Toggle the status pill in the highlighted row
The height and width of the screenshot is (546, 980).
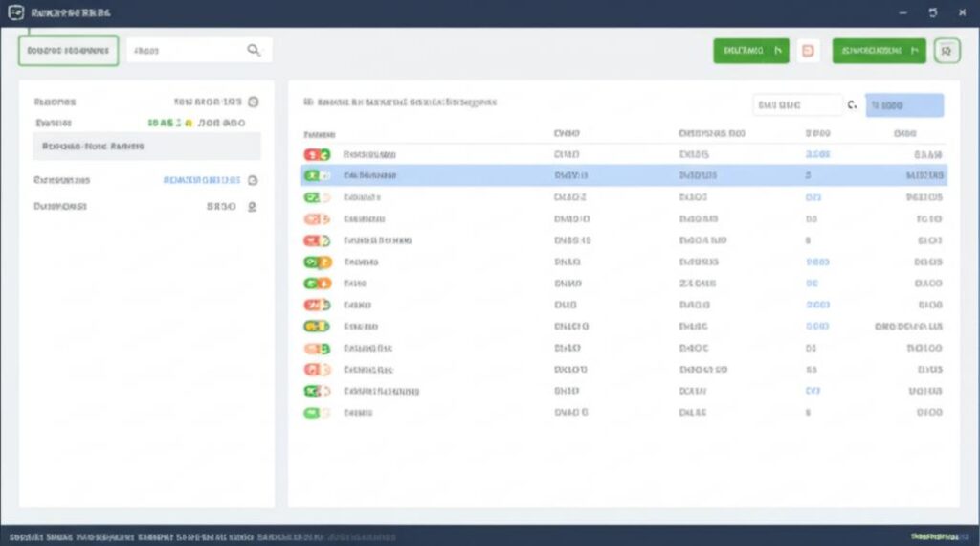click(x=317, y=175)
